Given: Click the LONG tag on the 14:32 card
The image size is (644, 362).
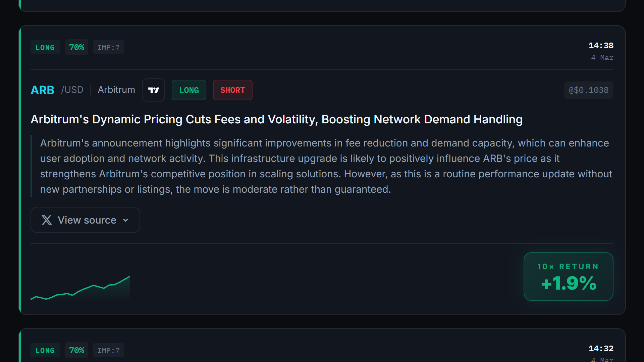Looking at the screenshot, I should click(45, 350).
